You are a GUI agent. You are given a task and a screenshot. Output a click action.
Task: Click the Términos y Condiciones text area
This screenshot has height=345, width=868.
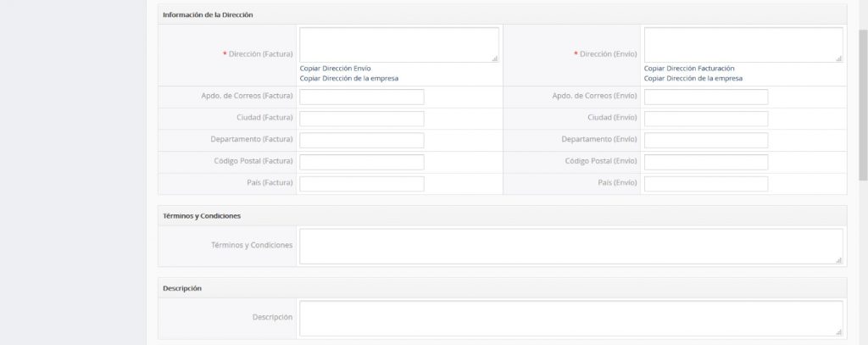(x=570, y=246)
